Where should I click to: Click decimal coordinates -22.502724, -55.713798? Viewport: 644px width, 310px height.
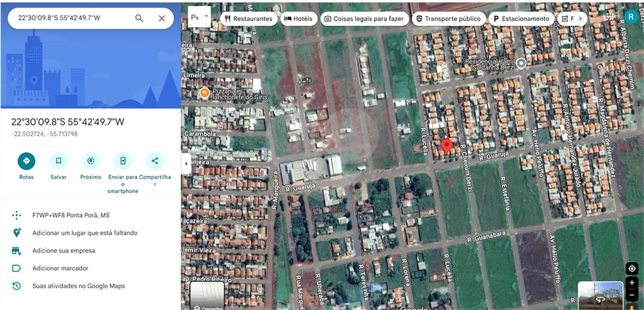(x=44, y=134)
